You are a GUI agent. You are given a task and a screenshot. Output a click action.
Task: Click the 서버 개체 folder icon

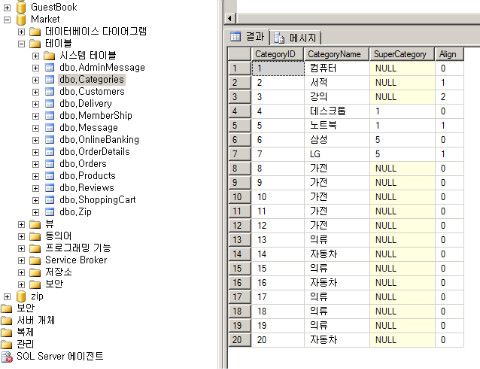click(x=6, y=320)
